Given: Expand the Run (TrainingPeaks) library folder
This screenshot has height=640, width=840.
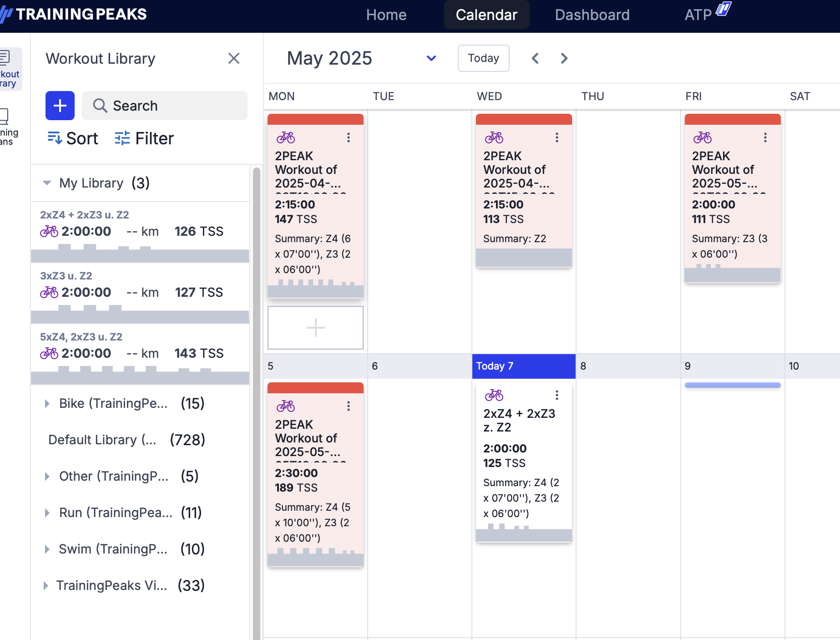Looking at the screenshot, I should pos(47,513).
